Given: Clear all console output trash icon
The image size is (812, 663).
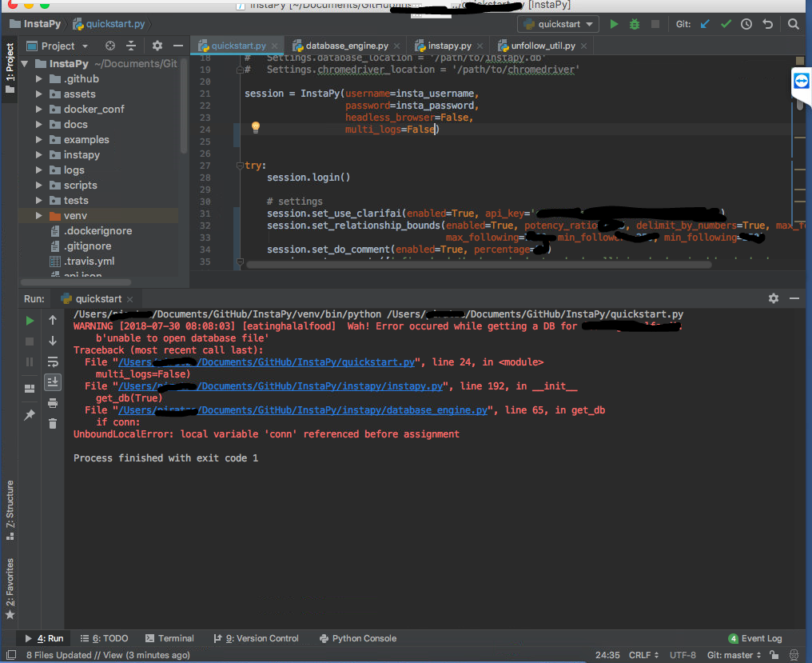Looking at the screenshot, I should tap(53, 424).
